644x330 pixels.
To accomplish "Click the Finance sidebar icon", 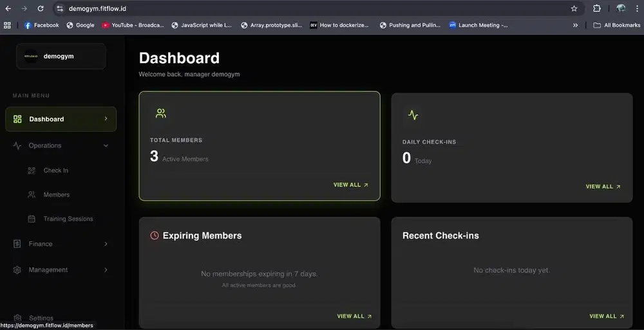I will tap(17, 244).
